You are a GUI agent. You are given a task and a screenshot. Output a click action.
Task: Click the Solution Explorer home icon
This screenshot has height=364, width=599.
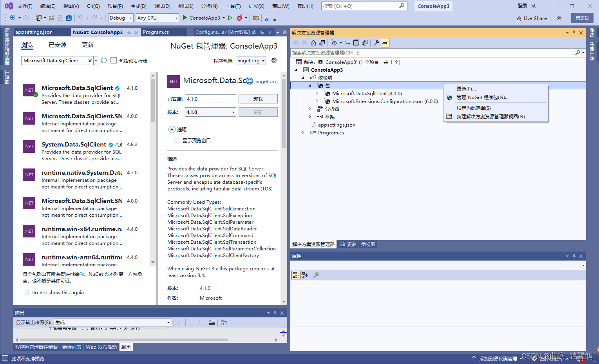(313, 43)
